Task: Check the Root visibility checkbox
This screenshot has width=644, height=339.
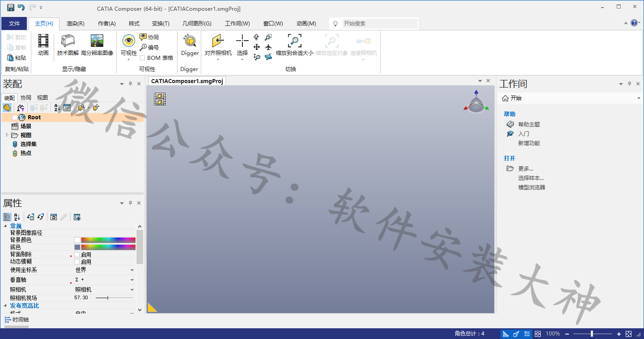Action: tap(15, 117)
